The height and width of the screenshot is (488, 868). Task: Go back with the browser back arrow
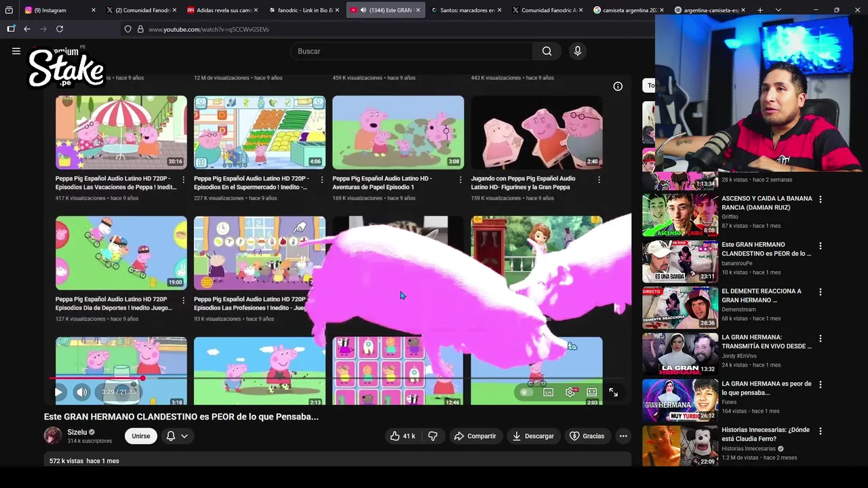click(x=27, y=29)
